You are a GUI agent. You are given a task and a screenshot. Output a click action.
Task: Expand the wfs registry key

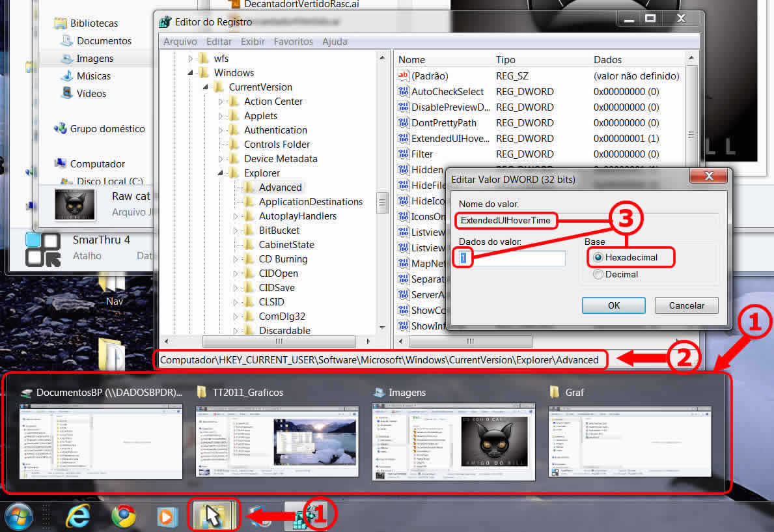(x=190, y=59)
